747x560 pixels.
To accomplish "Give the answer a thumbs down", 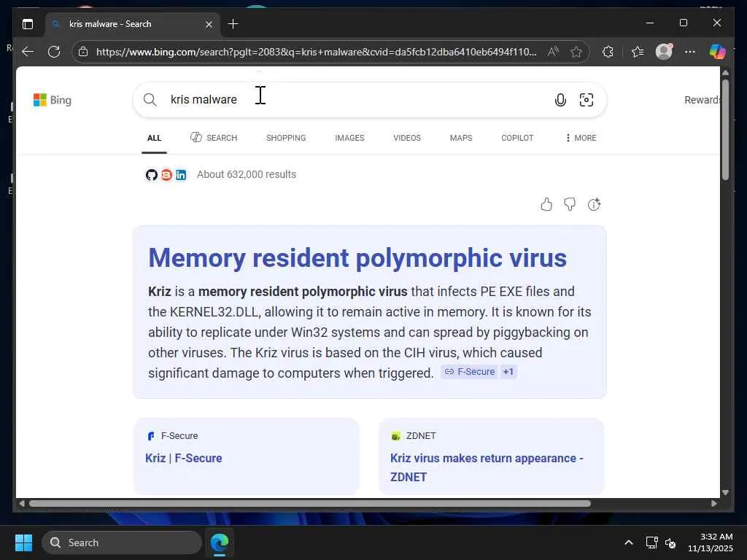I will 570,204.
